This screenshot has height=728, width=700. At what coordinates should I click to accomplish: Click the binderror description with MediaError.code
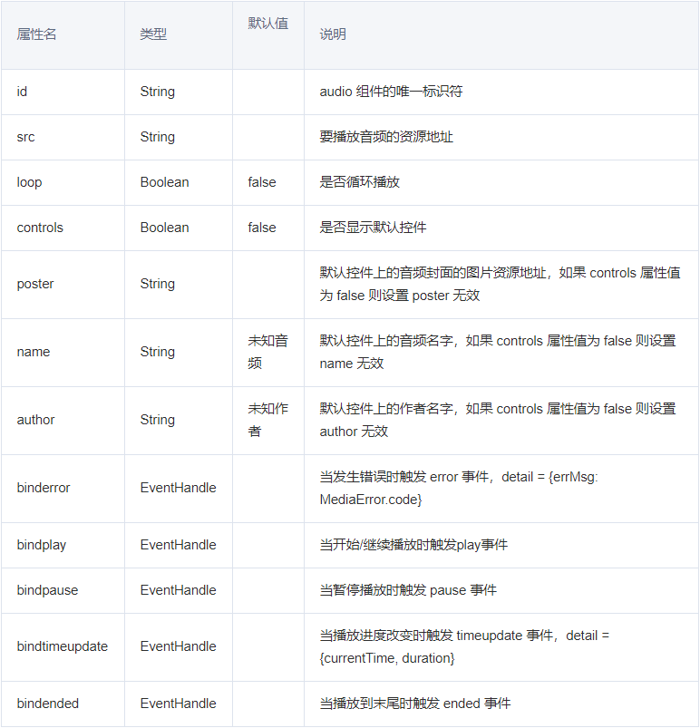[x=459, y=488]
